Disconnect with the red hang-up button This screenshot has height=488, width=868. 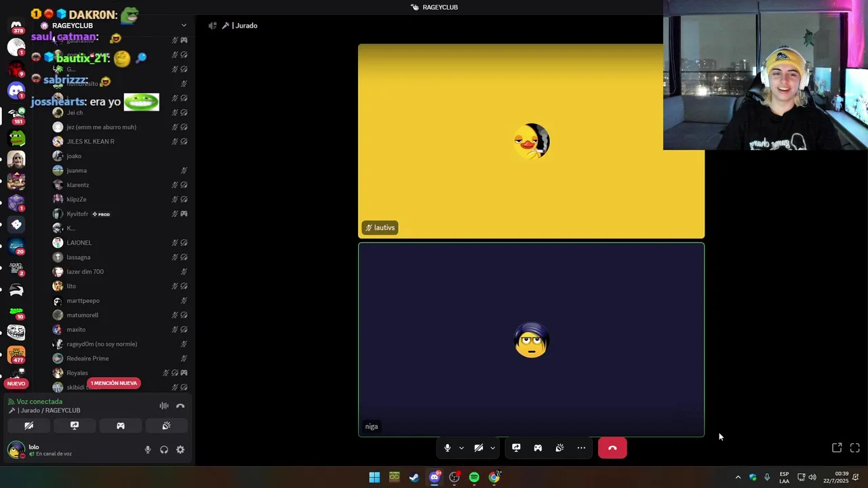612,448
